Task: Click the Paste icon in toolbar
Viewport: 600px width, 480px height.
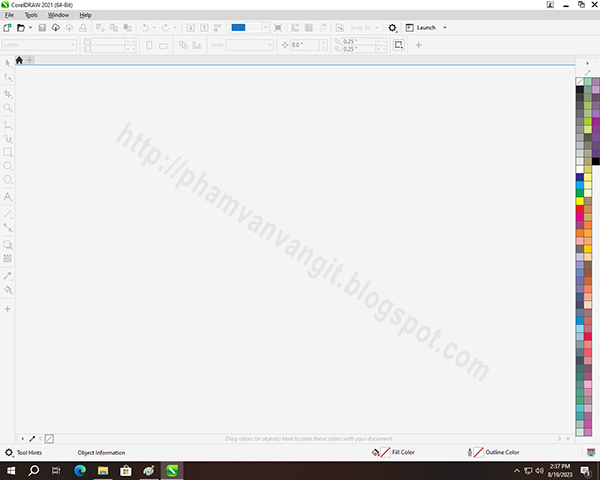Action: pyautogui.click(x=127, y=28)
